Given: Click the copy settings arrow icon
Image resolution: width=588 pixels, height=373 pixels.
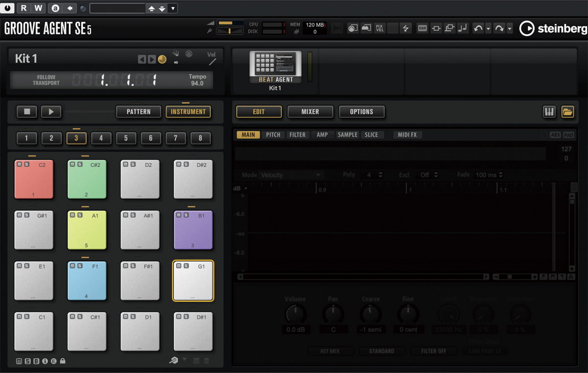Looking at the screenshot, I should click(x=70, y=8).
